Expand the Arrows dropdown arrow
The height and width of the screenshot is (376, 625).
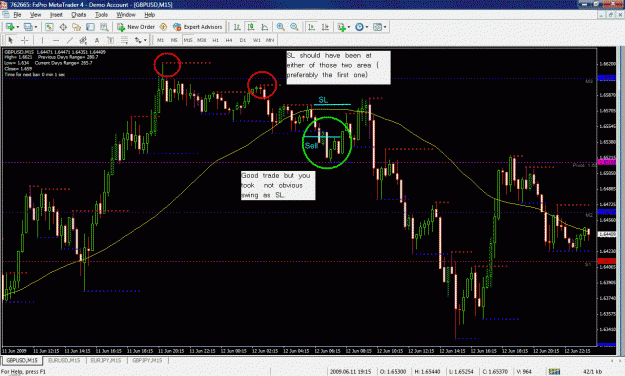pyautogui.click(x=145, y=40)
